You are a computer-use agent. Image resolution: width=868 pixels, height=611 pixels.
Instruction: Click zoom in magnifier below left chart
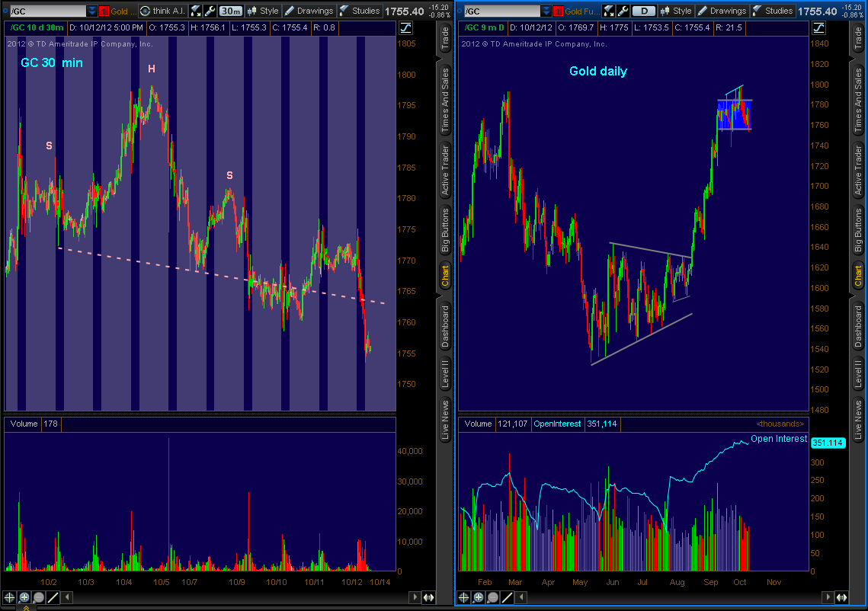24,598
